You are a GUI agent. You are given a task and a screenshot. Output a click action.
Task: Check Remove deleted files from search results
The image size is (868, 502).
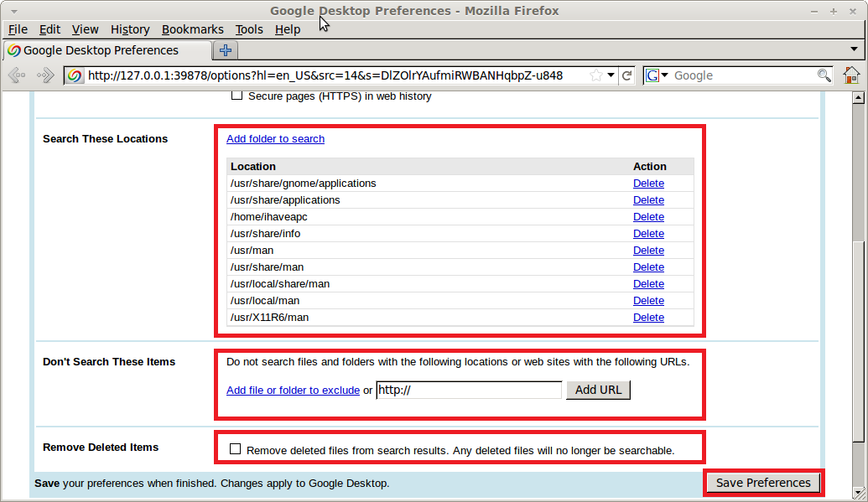coord(236,449)
